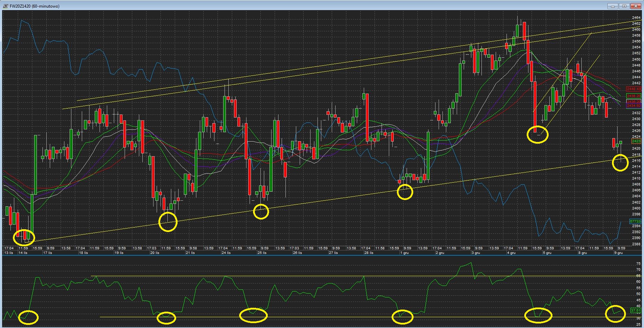Close the FW20Z1420 chart window
Screen dimensions: 644x328
click(x=636, y=6)
